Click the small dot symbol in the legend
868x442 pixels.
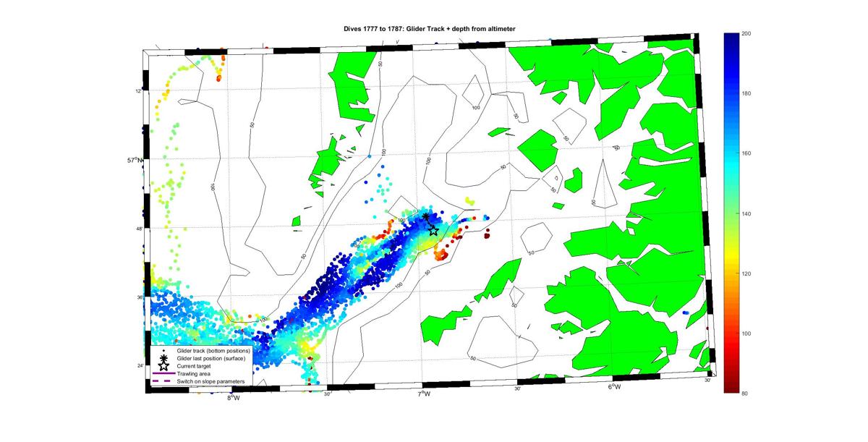pos(163,350)
